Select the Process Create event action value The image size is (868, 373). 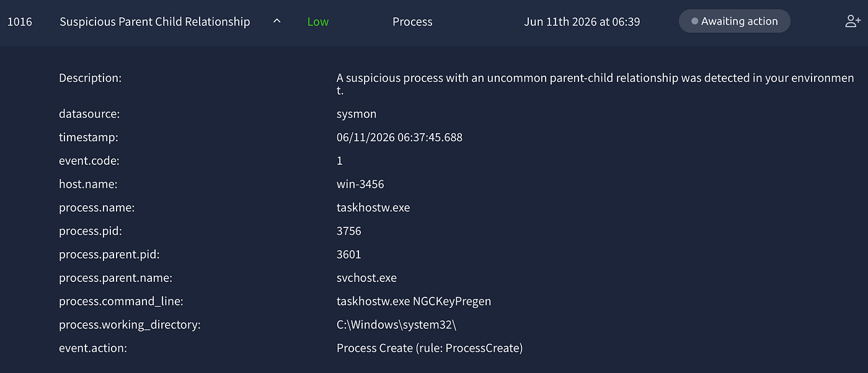coord(430,348)
